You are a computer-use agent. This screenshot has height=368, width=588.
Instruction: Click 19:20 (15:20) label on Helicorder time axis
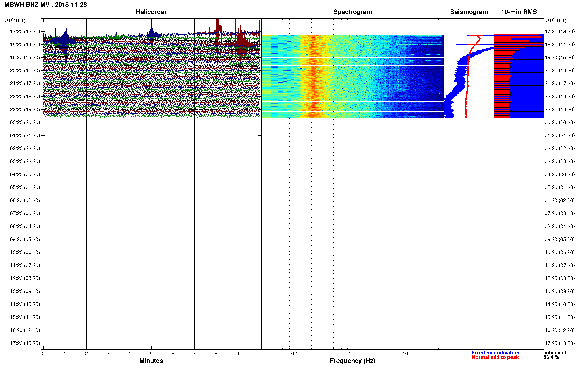click(25, 57)
